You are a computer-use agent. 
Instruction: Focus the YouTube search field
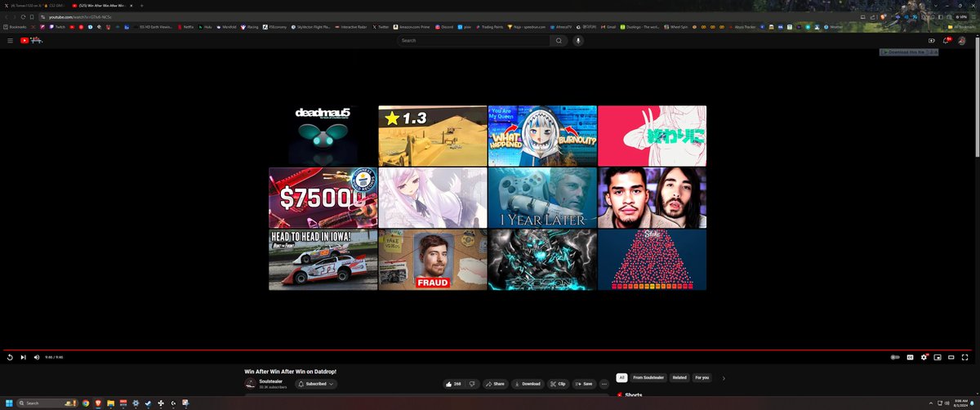(472, 40)
